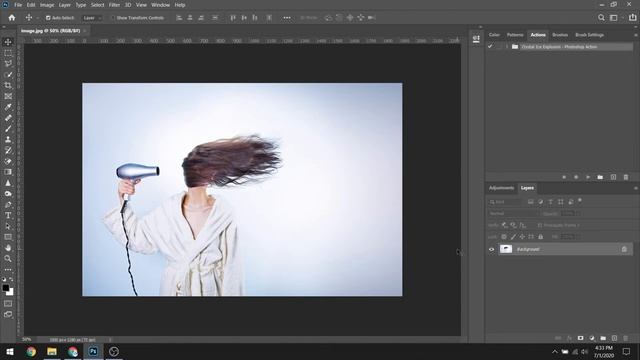Click the foreground color swatch
640x360 pixels.
(x=5, y=288)
